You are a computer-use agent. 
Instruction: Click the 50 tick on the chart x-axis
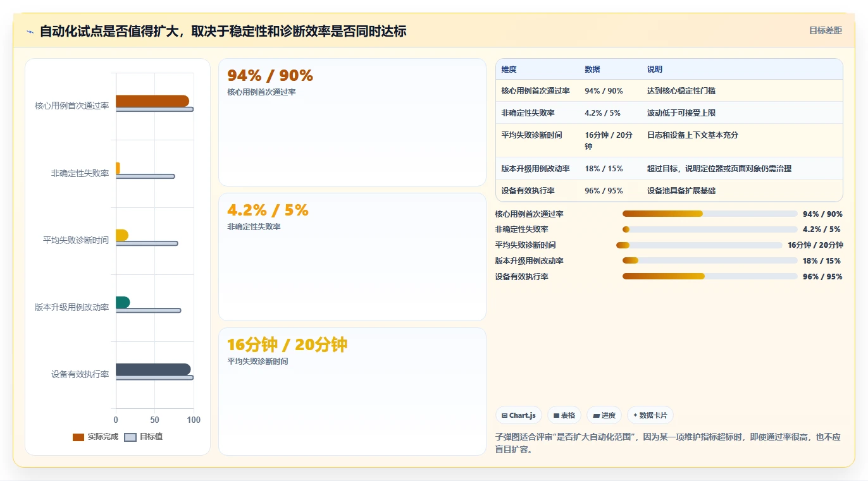[154, 420]
